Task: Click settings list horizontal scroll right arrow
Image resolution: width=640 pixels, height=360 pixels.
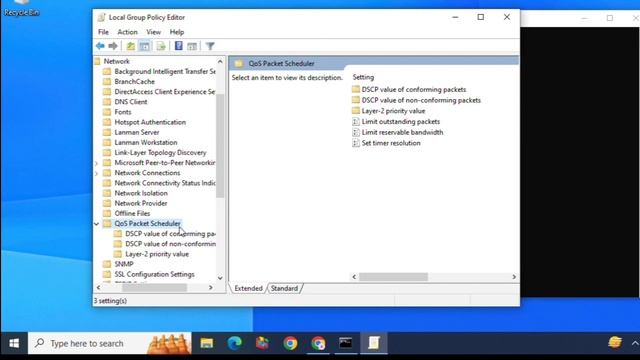Action: pos(514,277)
